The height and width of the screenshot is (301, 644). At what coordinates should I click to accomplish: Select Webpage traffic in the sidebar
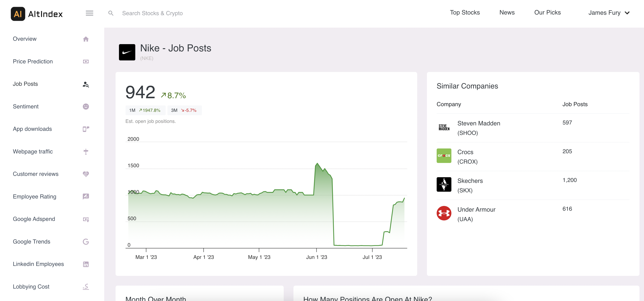(x=33, y=151)
